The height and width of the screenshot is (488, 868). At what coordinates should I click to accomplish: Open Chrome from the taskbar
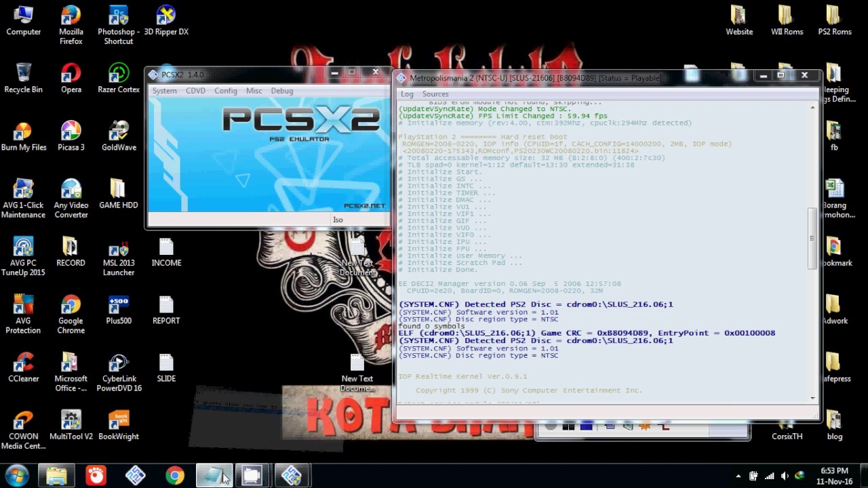click(175, 476)
